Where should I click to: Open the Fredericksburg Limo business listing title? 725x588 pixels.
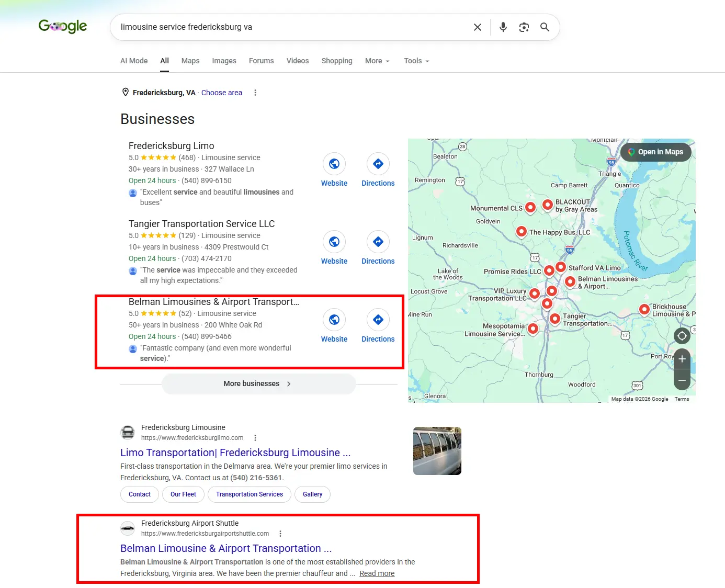(172, 146)
